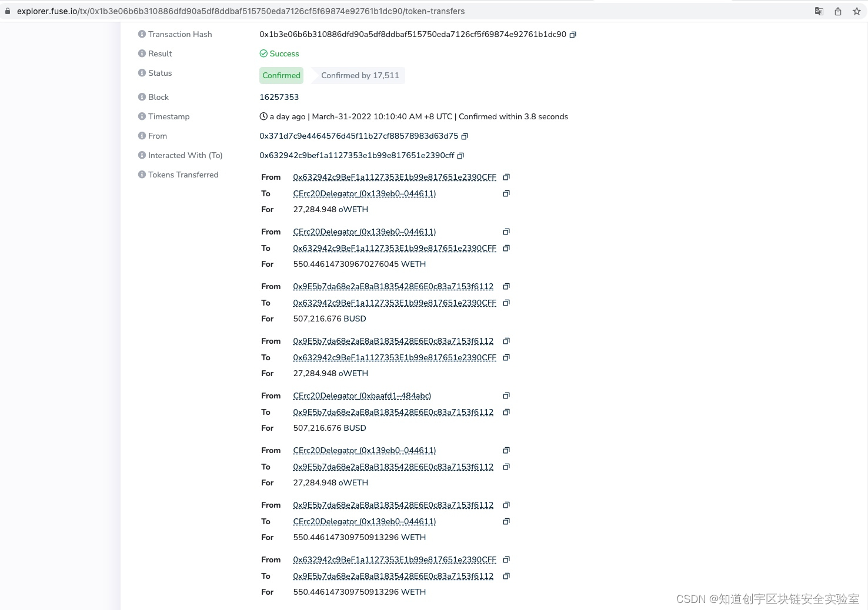Screen dimensions: 868x610
Task: Copy To address of first token transfer
Action: point(506,193)
